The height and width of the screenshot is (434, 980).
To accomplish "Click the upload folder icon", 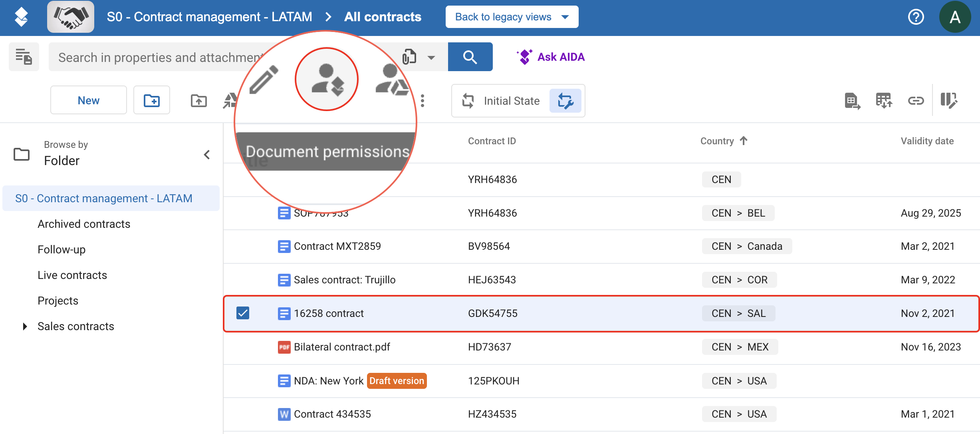I will click(x=198, y=100).
